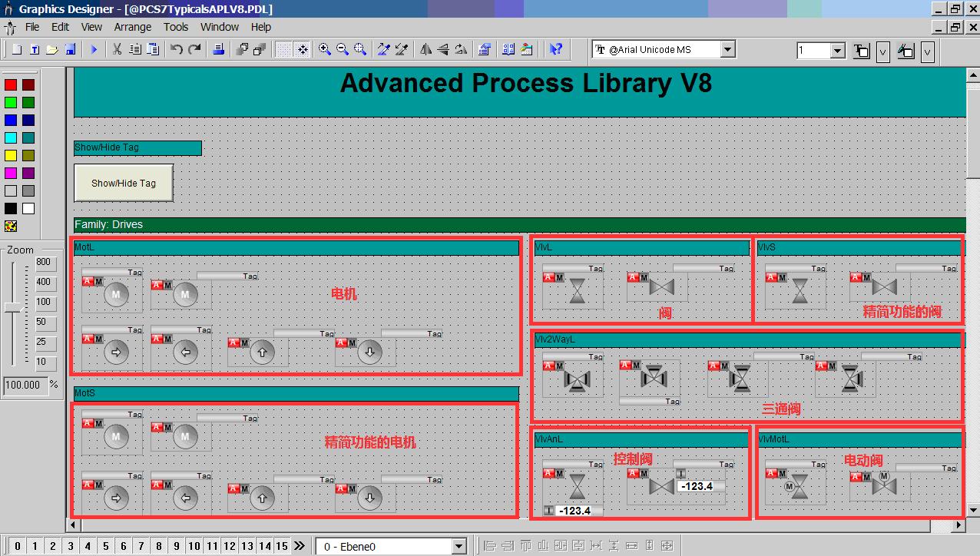Pick the red color swatch
The width and height of the screenshot is (980, 556).
(11, 85)
